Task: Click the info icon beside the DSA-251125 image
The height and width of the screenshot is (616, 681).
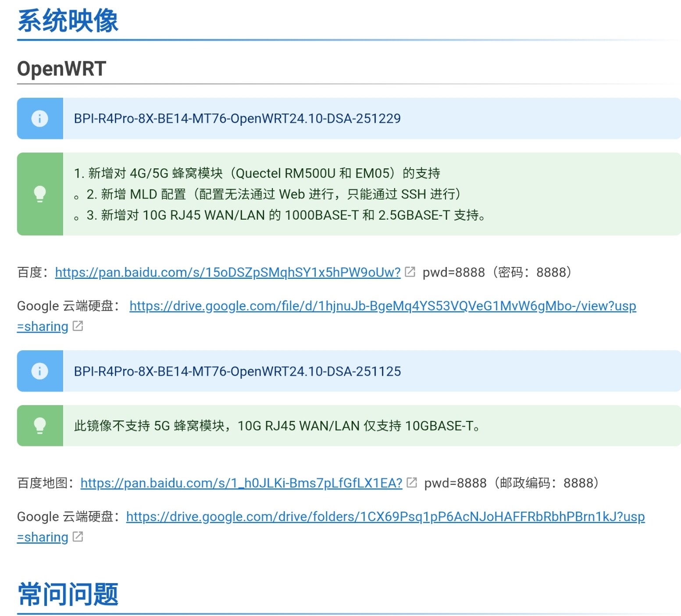Action: pos(39,371)
